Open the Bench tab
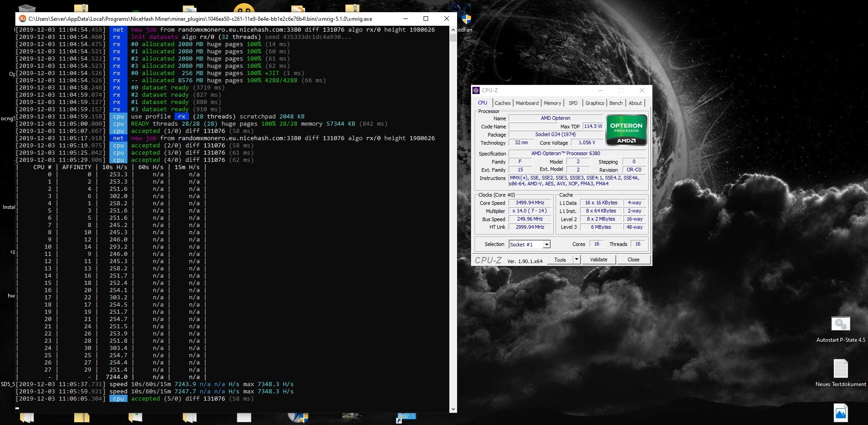This screenshot has width=868, height=425. pyautogui.click(x=616, y=103)
